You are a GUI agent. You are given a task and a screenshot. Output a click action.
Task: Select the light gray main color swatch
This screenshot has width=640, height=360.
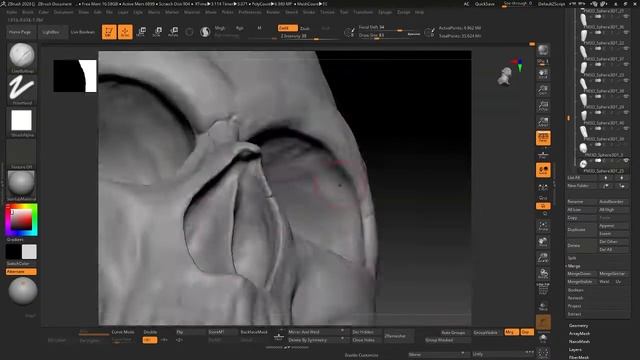tap(29, 252)
